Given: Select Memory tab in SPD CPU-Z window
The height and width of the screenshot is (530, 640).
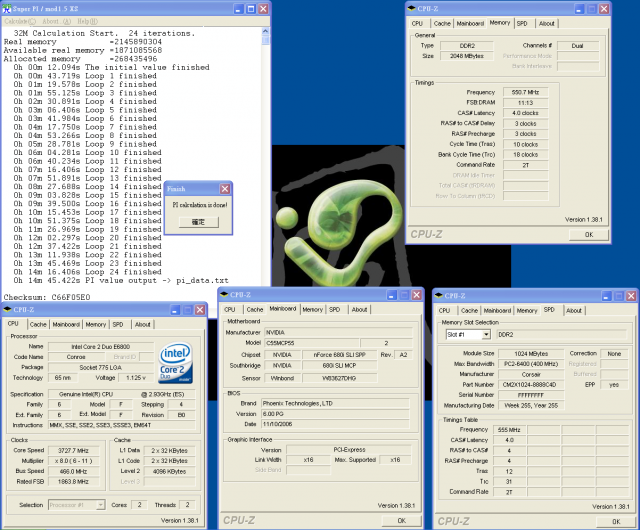Looking at the screenshot, I should click(x=527, y=310).
